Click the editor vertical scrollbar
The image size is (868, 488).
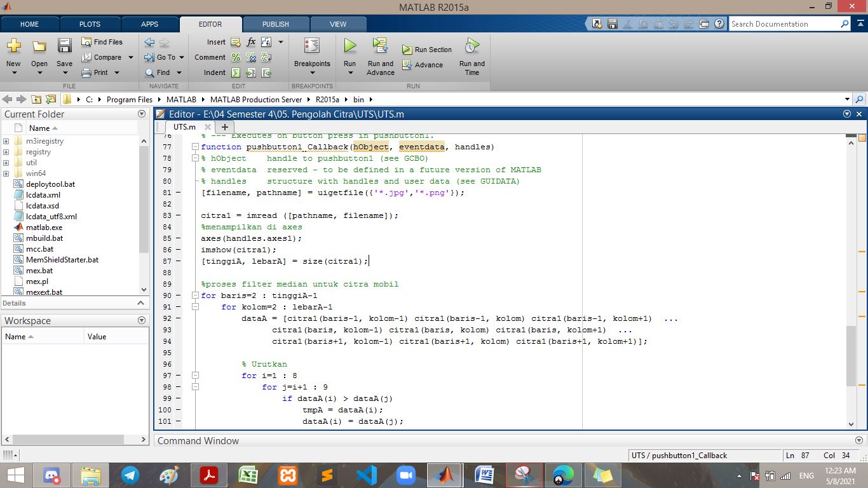[x=851, y=355]
